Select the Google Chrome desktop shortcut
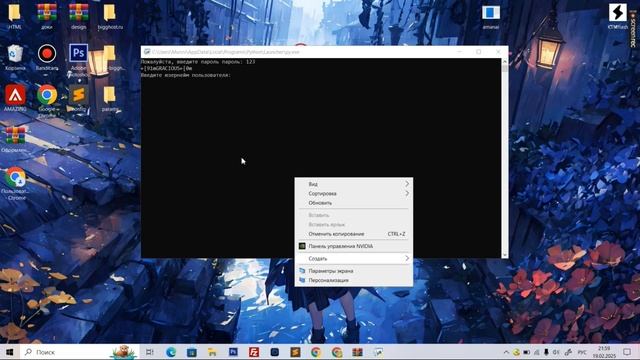 [x=47, y=100]
